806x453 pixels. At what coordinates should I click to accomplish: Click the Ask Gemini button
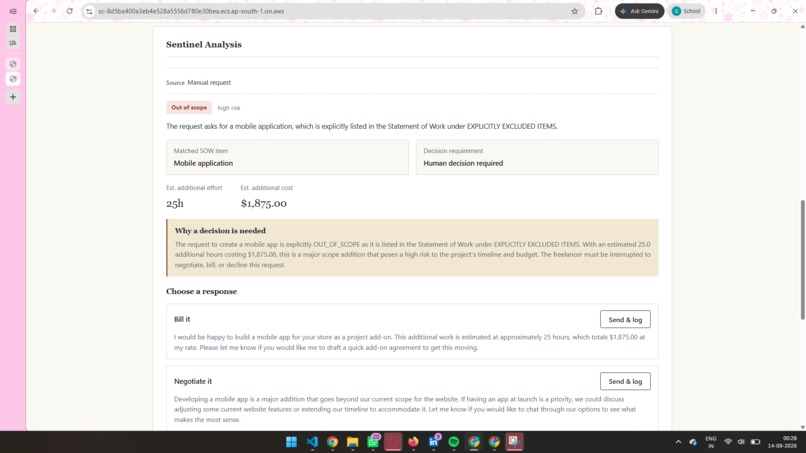(x=639, y=11)
